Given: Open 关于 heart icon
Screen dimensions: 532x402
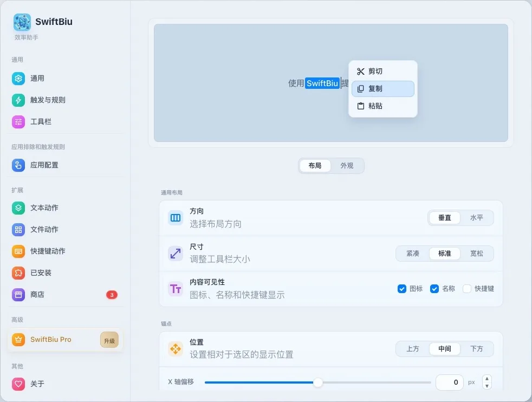Looking at the screenshot, I should tap(18, 384).
